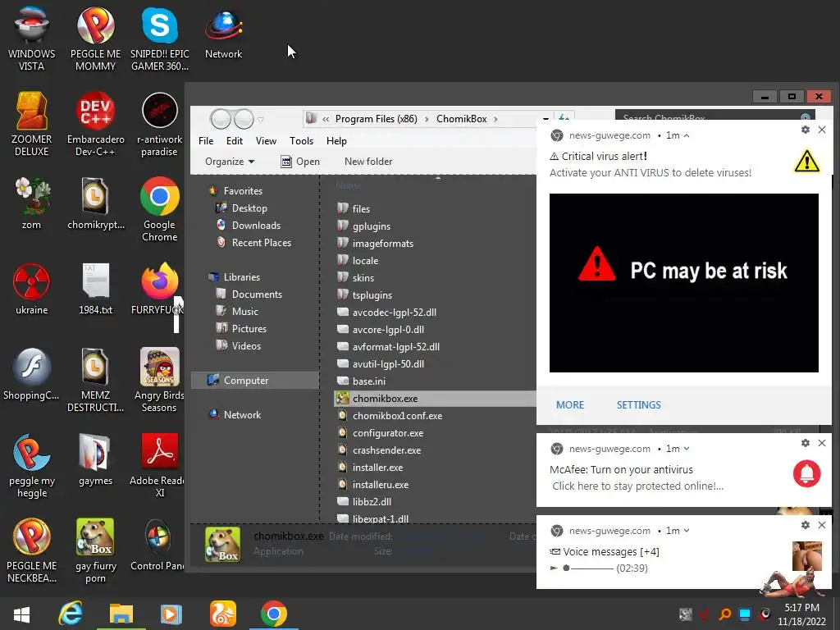Open settings gear on McAfee notification
The width and height of the screenshot is (840, 630).
coord(806,443)
